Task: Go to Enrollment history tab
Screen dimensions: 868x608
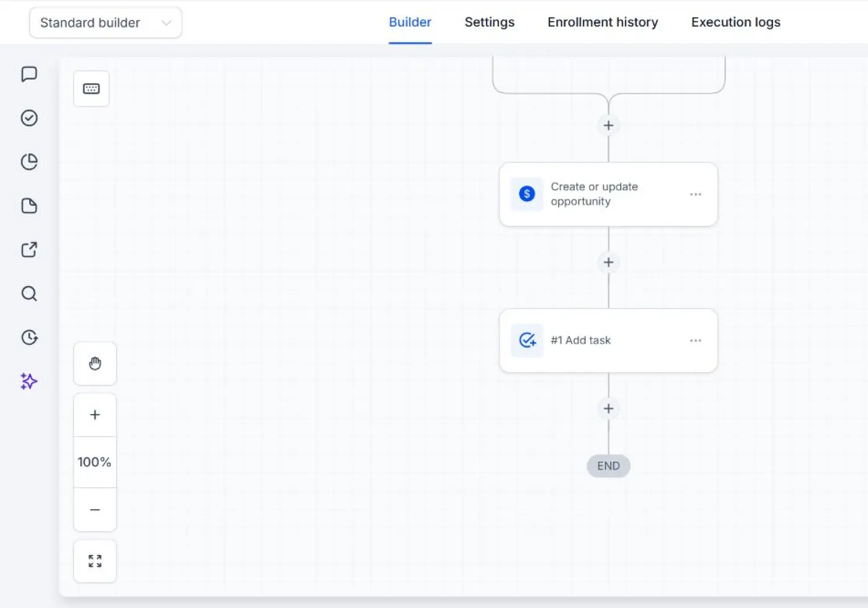Action: tap(603, 22)
